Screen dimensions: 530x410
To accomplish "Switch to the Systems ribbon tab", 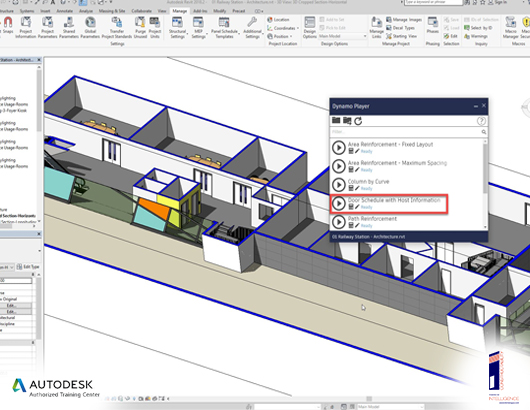I will [x=27, y=11].
